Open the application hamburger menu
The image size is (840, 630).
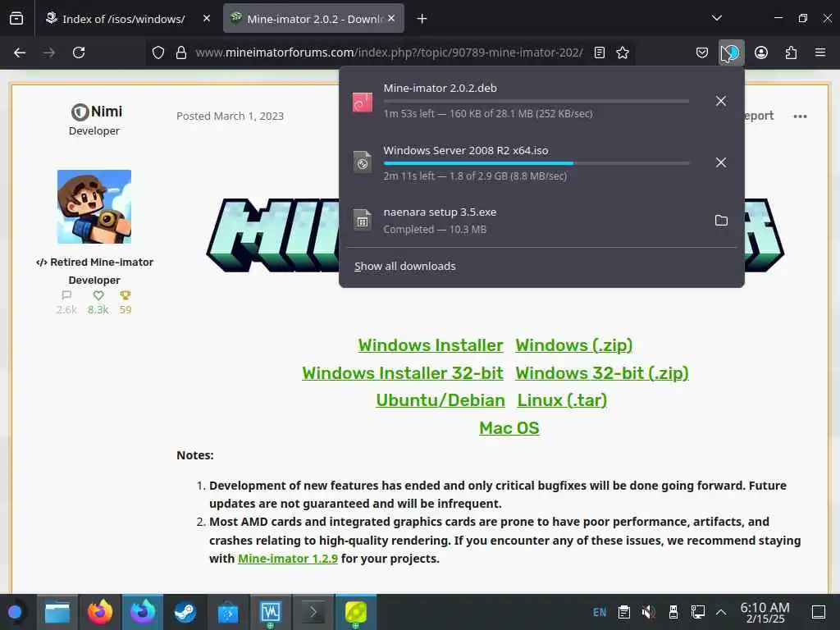click(x=819, y=52)
